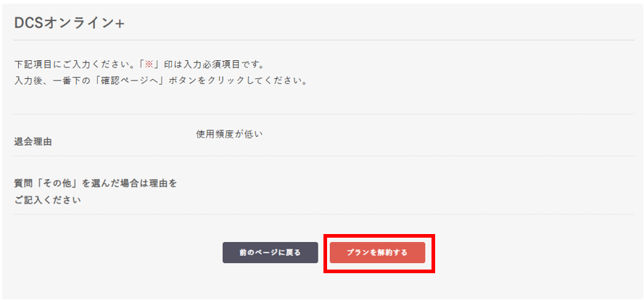
Task: Click the 入力必須項目です text
Action: point(225,64)
